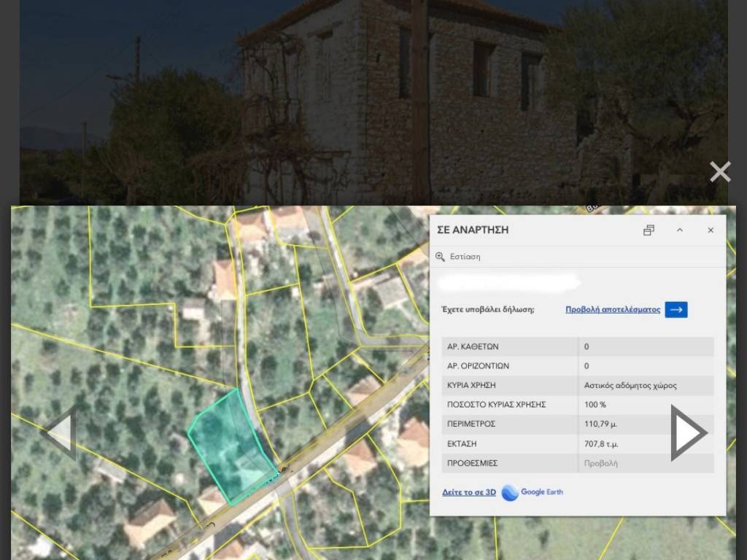The height and width of the screenshot is (560, 747).
Task: Click the dock popup icon in ΣΕ ΑΝΑΡΤΗΣΗ header
Action: pyautogui.click(x=649, y=230)
